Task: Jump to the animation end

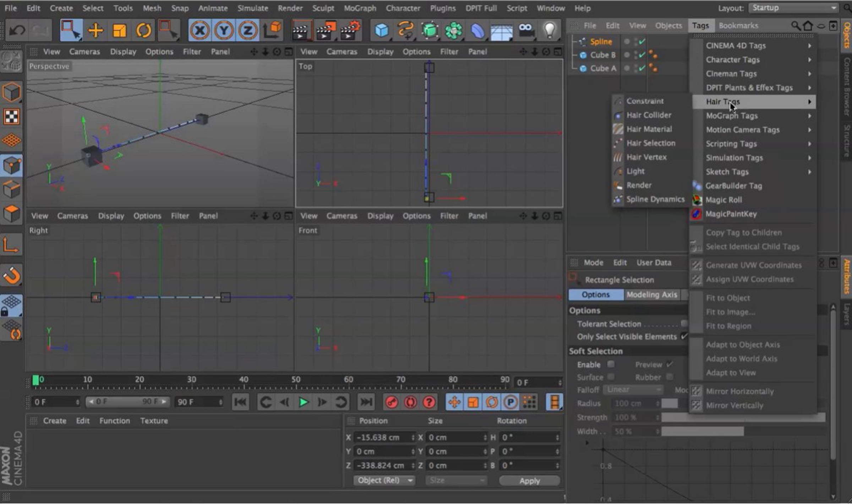Action: 366,402
